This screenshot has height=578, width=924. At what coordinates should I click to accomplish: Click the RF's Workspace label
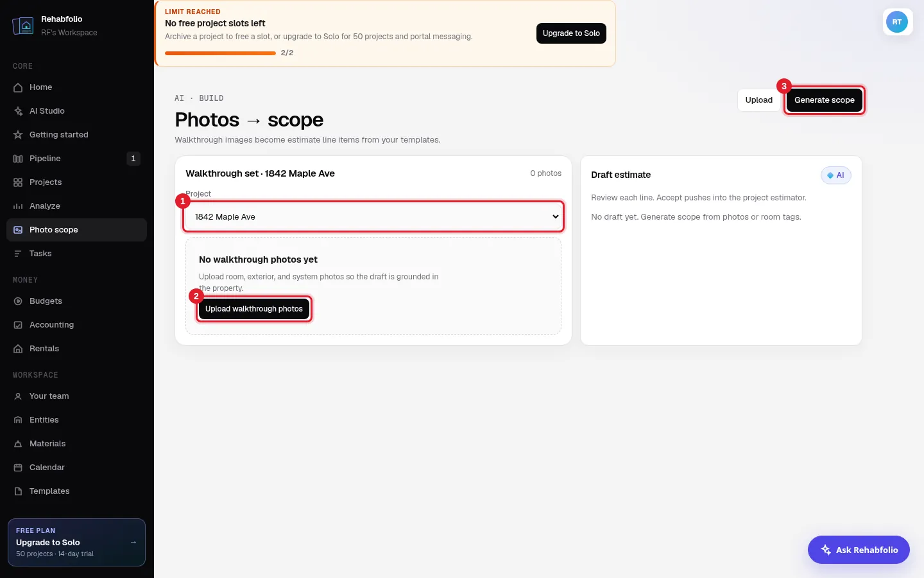(x=69, y=33)
